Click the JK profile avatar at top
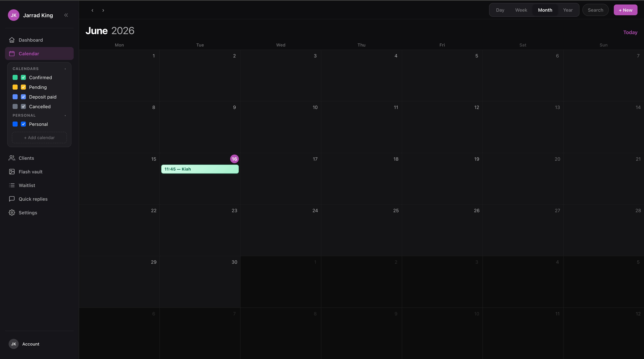The width and height of the screenshot is (644, 359). pos(13,15)
